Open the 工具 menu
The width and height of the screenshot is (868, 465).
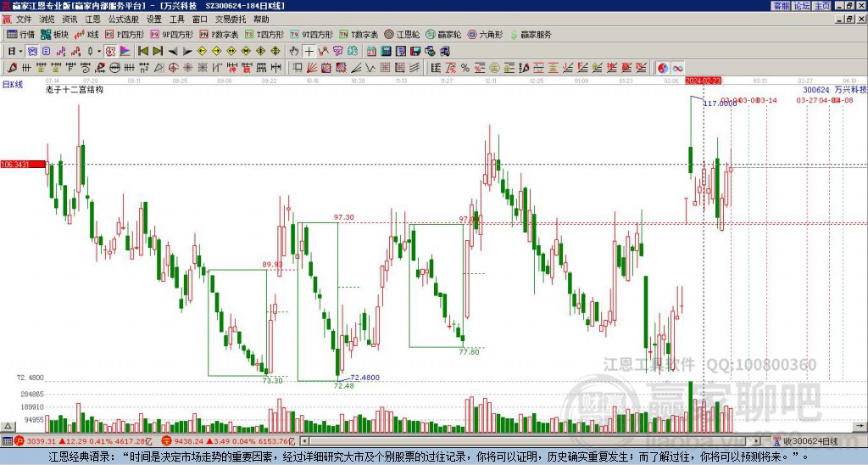(176, 20)
